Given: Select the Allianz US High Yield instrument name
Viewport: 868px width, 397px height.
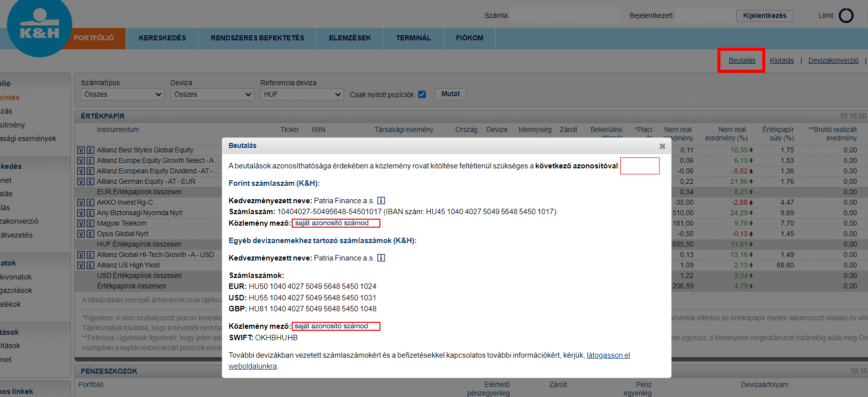Looking at the screenshot, I should pos(128,265).
